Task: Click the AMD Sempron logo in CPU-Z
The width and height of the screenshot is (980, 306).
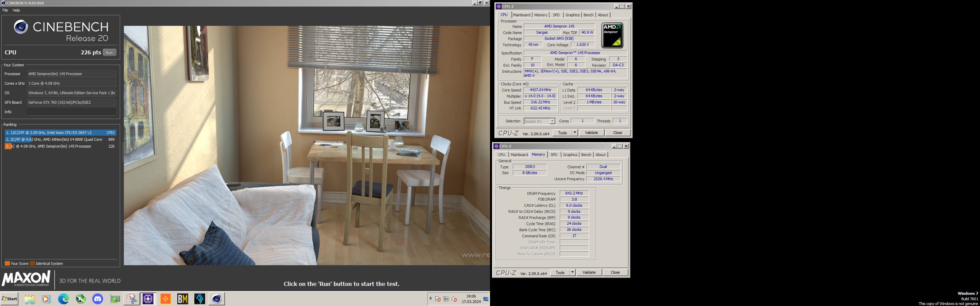Action: point(612,35)
